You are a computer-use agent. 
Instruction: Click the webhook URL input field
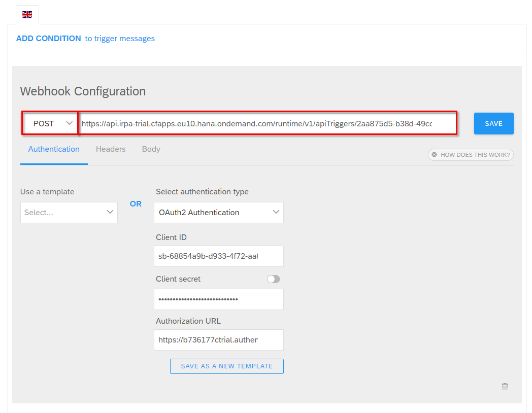268,123
